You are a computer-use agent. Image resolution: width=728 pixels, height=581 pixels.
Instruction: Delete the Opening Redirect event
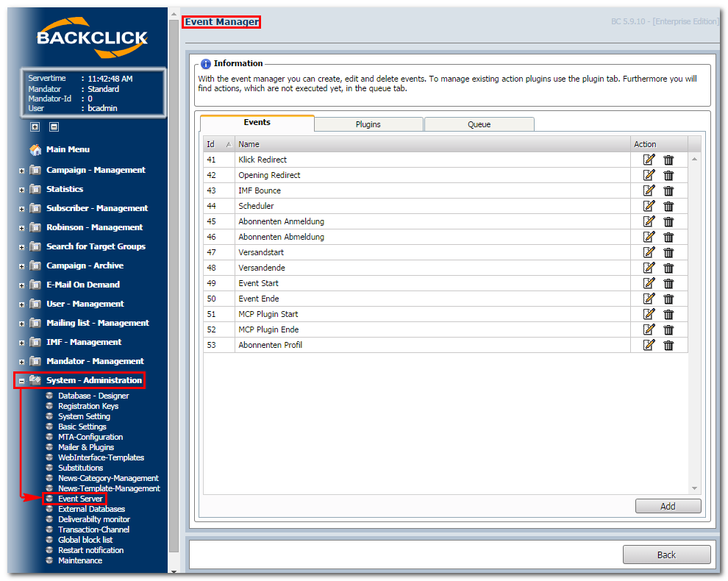[x=668, y=176]
